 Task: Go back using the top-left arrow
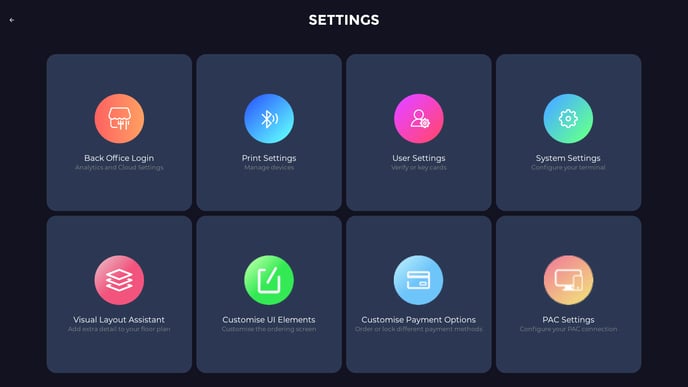point(12,20)
